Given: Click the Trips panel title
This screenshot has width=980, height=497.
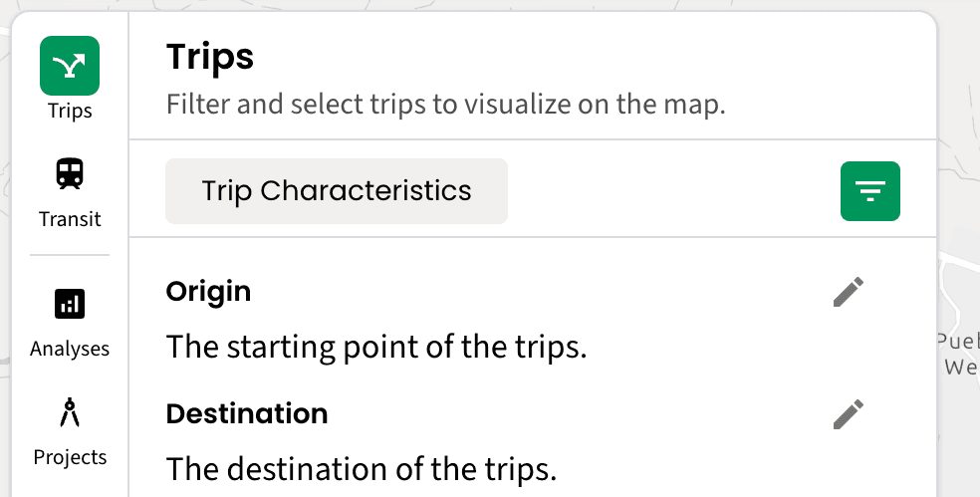Looking at the screenshot, I should 210,57.
